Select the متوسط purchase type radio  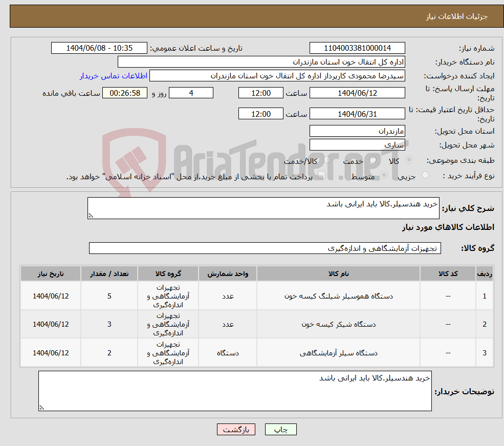coord(384,175)
